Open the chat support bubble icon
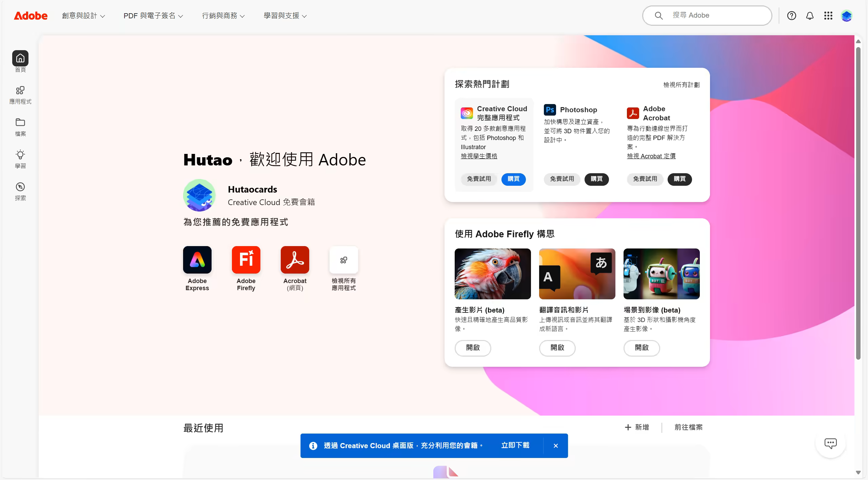The width and height of the screenshot is (868, 480). (830, 443)
